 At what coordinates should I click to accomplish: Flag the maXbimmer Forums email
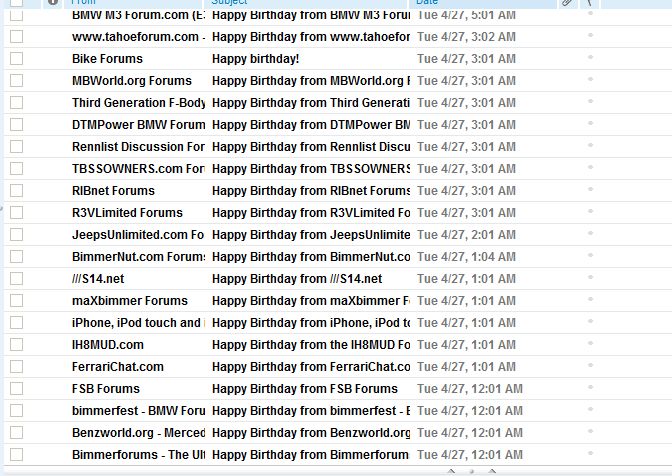pyautogui.click(x=591, y=299)
